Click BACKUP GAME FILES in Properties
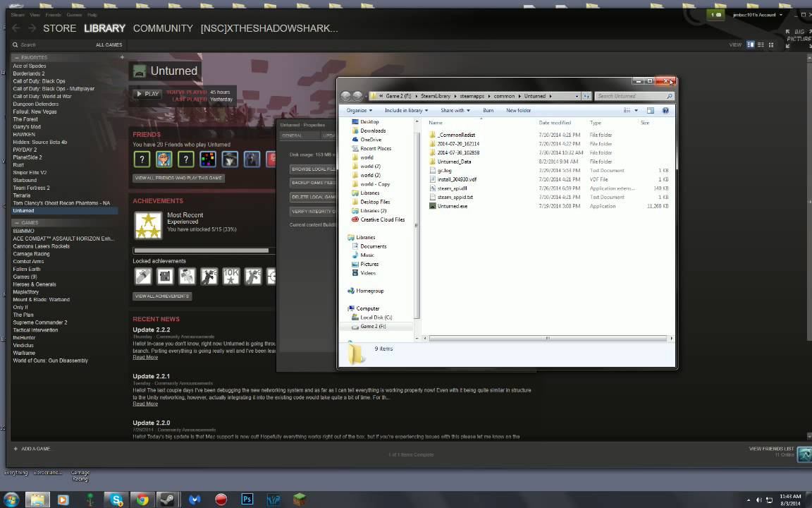812x508 pixels. point(313,183)
